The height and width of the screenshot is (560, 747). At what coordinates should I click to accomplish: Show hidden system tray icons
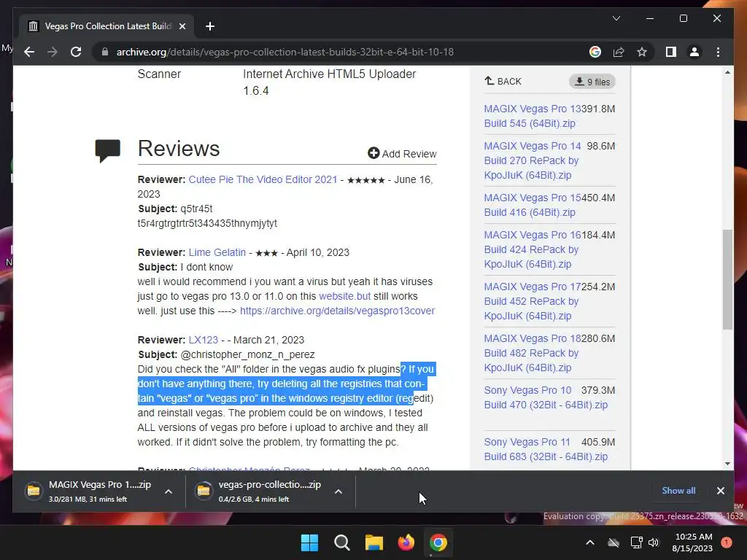pyautogui.click(x=589, y=542)
